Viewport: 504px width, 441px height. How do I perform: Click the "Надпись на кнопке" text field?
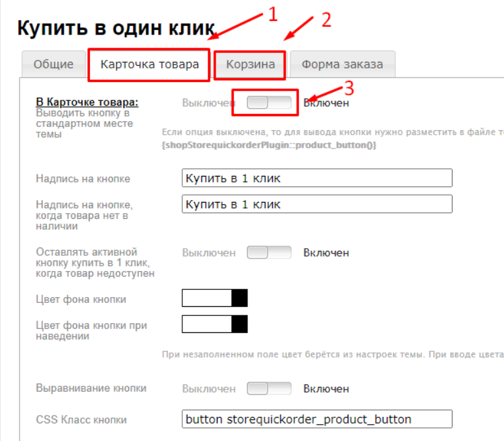(x=316, y=178)
